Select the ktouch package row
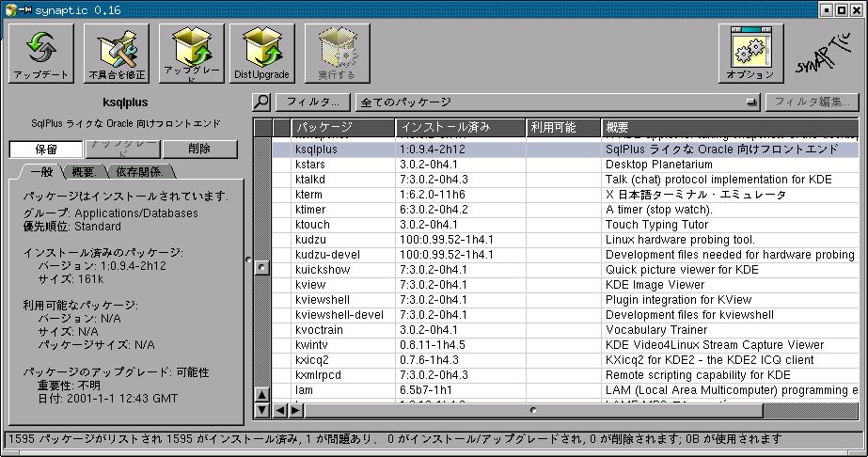The image size is (868, 457). 565,225
